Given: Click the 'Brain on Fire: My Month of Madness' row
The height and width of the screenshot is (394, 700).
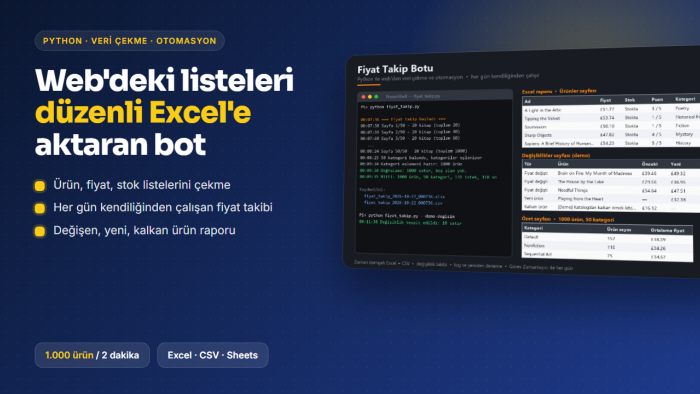Looking at the screenshot, I should point(611,173).
